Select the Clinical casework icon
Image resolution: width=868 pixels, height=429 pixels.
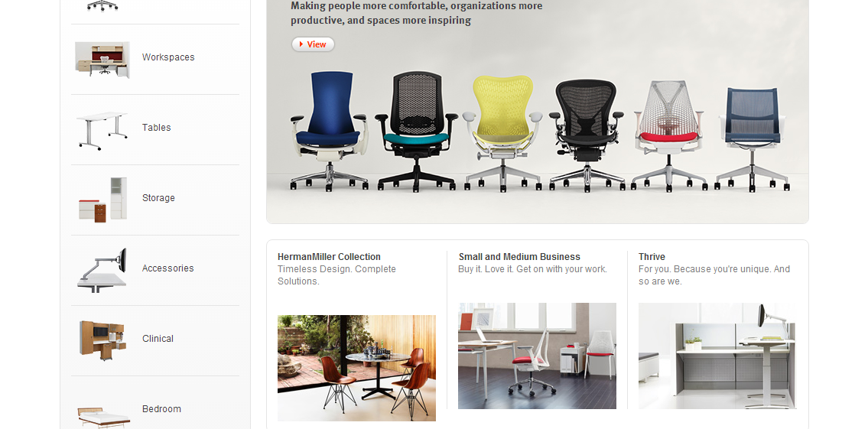(x=102, y=340)
